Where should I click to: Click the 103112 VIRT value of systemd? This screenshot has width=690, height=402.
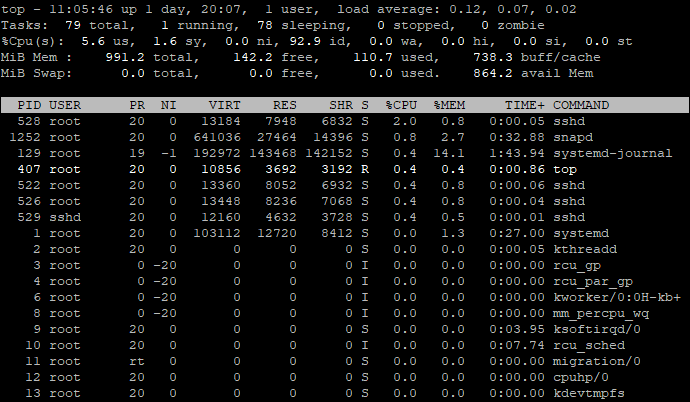217,234
